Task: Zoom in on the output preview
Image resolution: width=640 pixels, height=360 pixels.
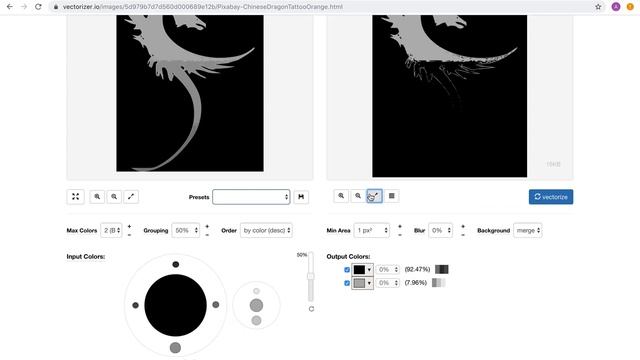Action: [341, 196]
